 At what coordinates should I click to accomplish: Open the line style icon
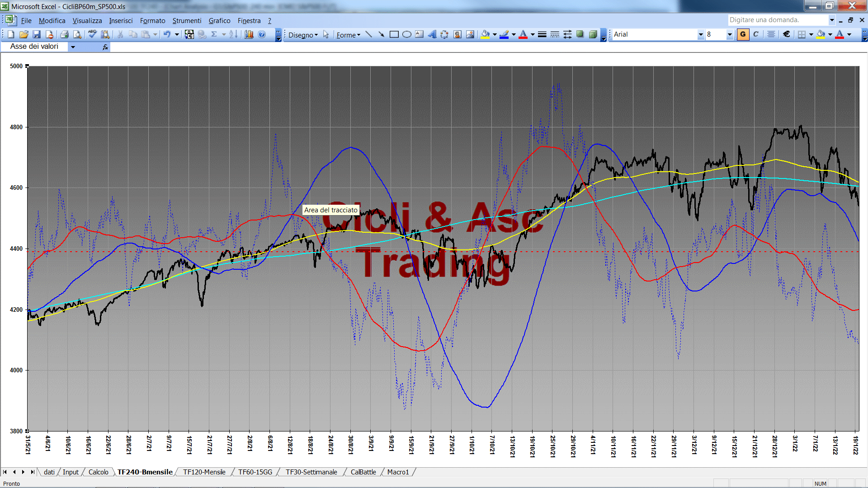[x=542, y=34]
